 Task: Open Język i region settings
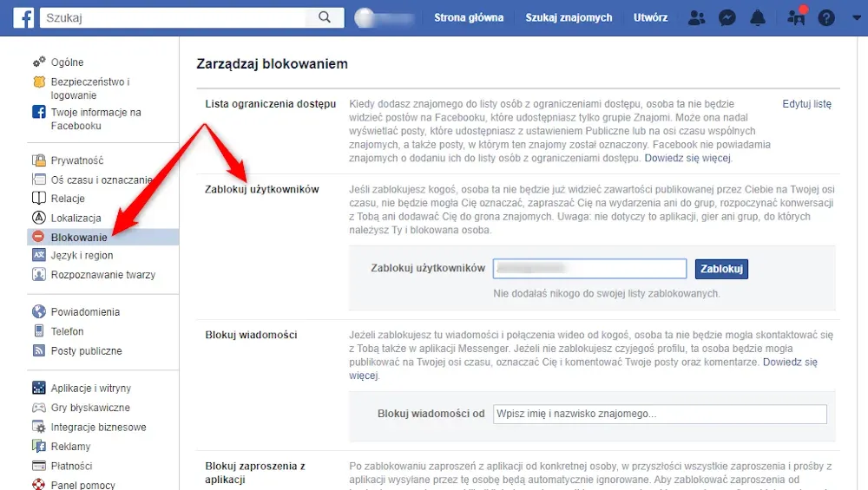point(82,256)
